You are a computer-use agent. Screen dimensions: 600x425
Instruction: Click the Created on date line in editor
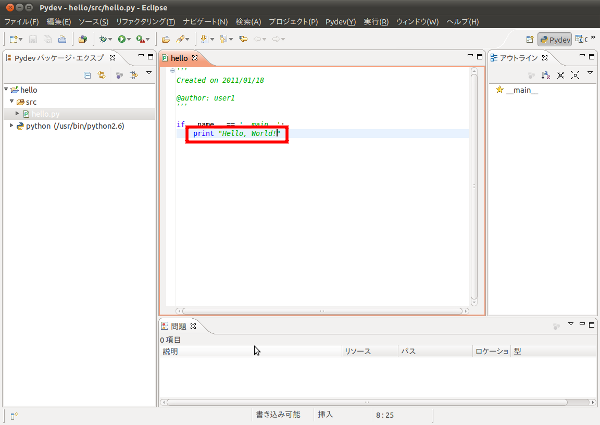pyautogui.click(x=220, y=80)
